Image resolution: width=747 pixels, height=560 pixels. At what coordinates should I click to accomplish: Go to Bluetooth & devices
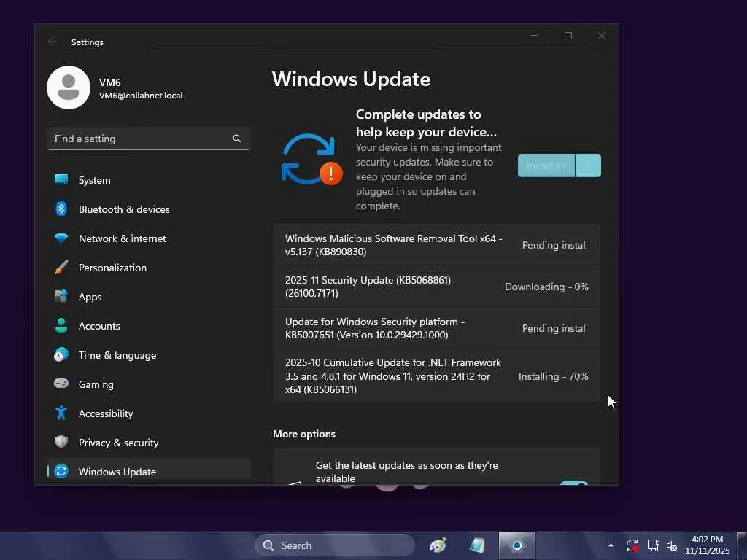[149, 209]
